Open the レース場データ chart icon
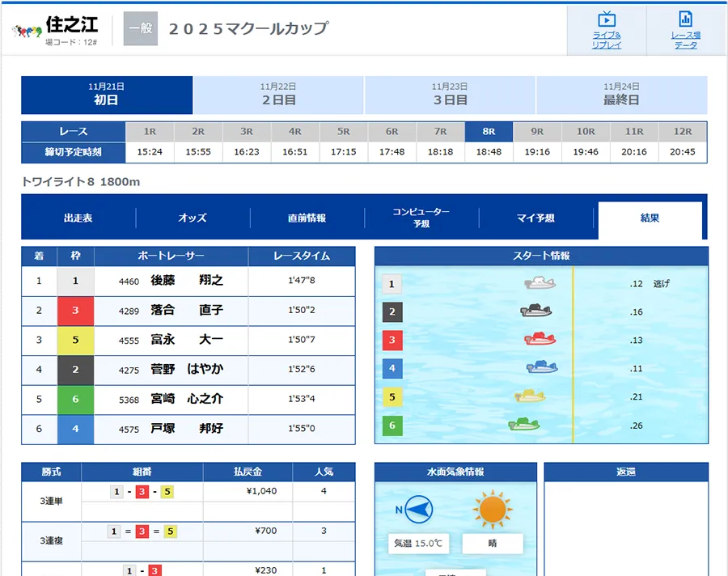Screen dimensions: 728x576 point(685,19)
